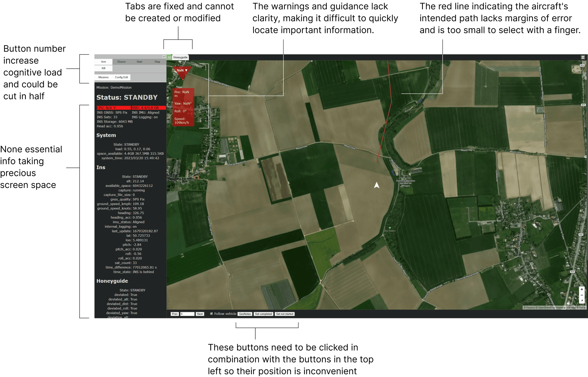Click the Disarm button
588x377 pixels.
121,62
